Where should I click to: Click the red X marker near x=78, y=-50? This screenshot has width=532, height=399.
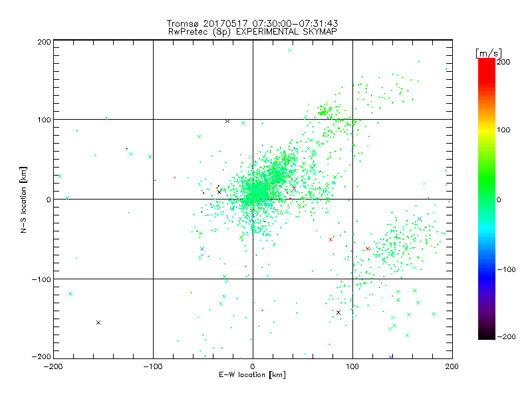pos(331,239)
